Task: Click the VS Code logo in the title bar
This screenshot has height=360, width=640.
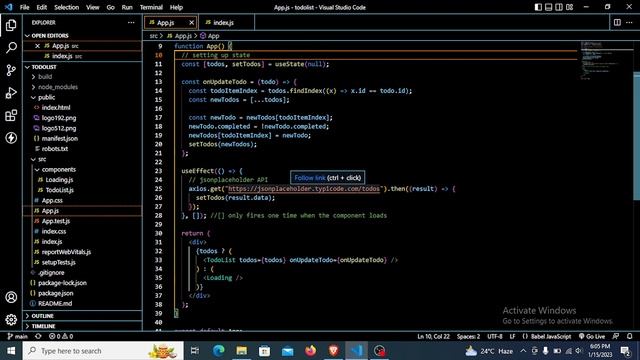Action: coord(8,7)
